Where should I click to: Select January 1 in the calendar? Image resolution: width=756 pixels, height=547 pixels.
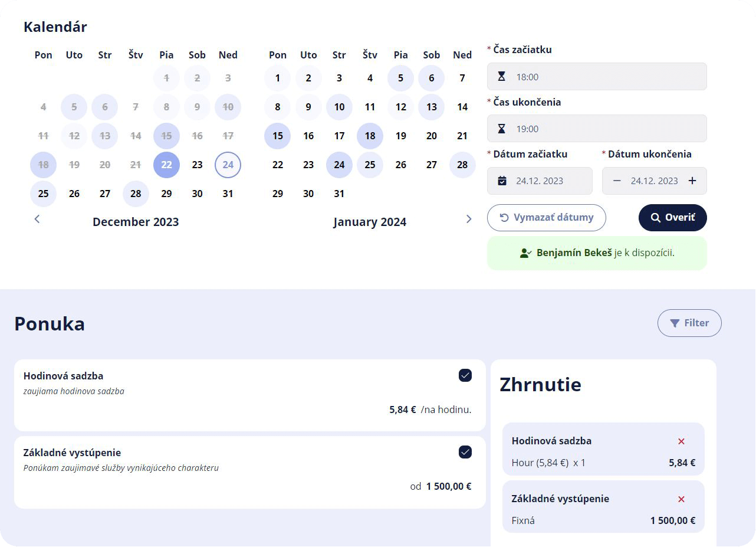pyautogui.click(x=278, y=78)
